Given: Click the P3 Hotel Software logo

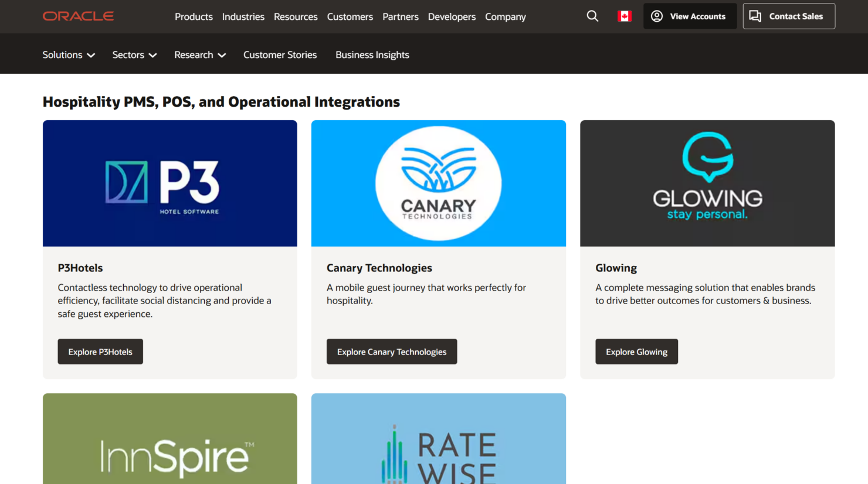Looking at the screenshot, I should coord(169,183).
